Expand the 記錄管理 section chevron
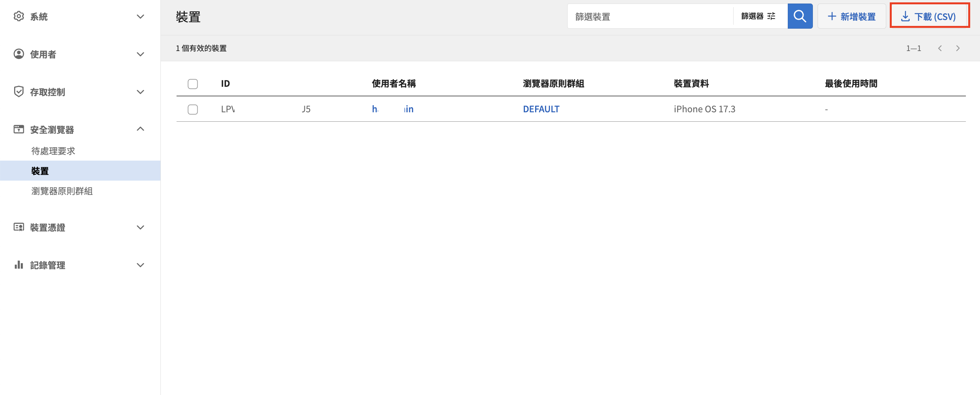This screenshot has width=980, height=395. (x=140, y=265)
